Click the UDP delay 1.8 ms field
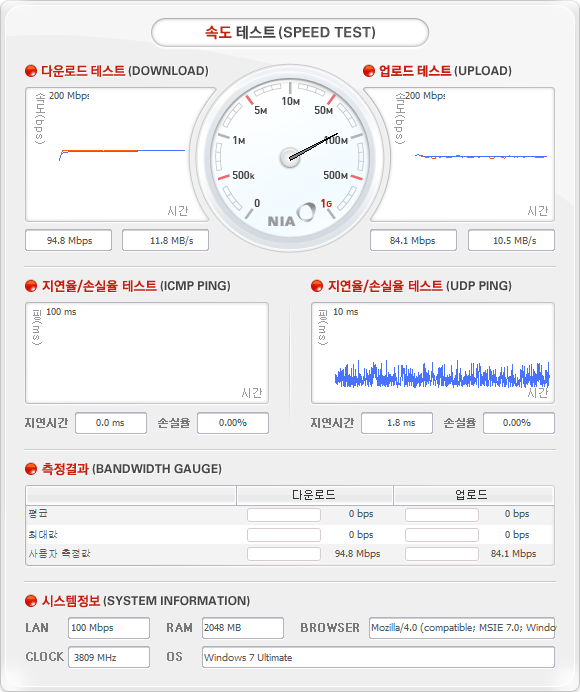 tap(397, 423)
